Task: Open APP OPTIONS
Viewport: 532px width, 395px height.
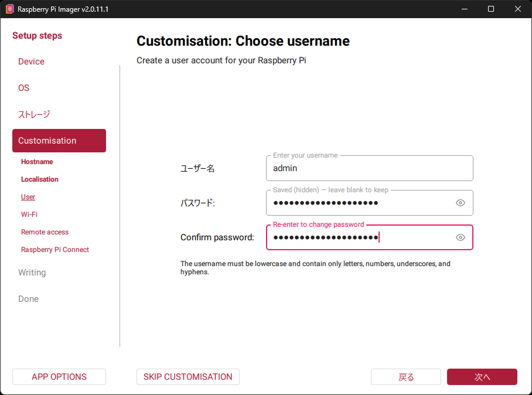Action: [59, 377]
